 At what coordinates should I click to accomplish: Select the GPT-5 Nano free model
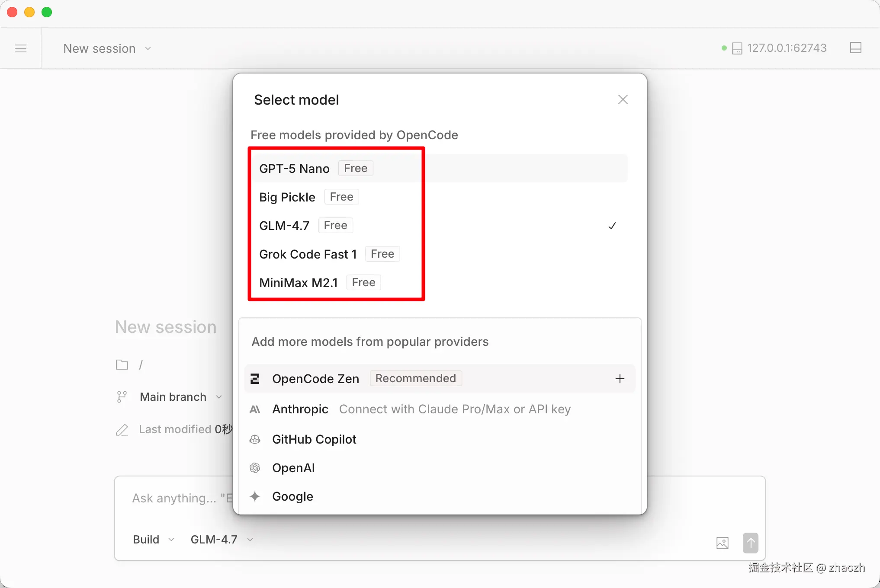(295, 169)
